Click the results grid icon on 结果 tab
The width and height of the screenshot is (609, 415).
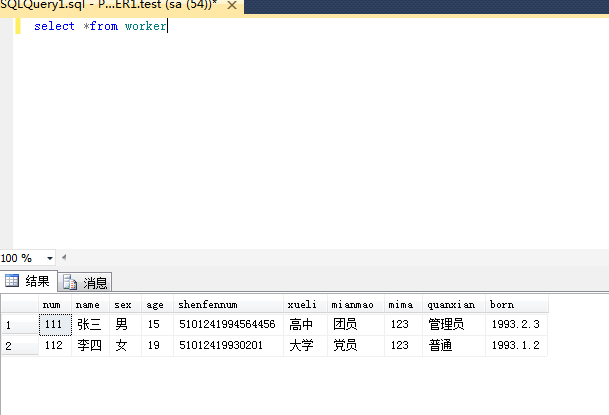tap(12, 280)
